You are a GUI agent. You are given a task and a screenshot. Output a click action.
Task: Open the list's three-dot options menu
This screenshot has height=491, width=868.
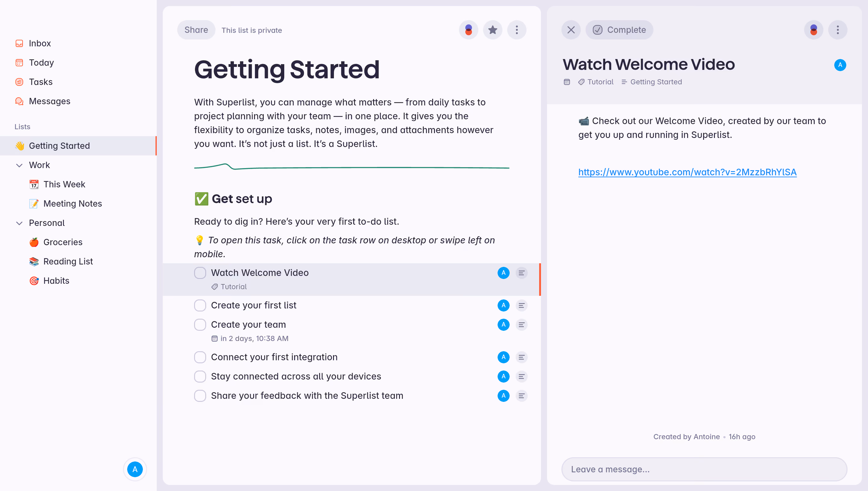click(x=517, y=30)
